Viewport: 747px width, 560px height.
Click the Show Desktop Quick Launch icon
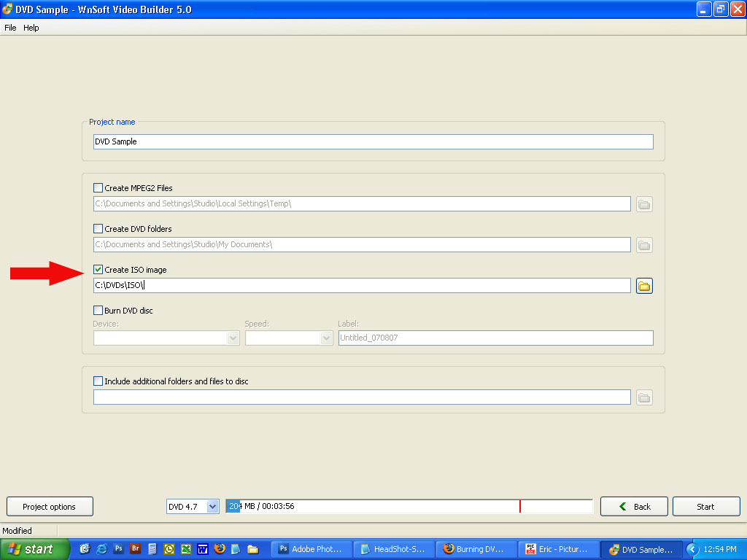click(x=85, y=549)
